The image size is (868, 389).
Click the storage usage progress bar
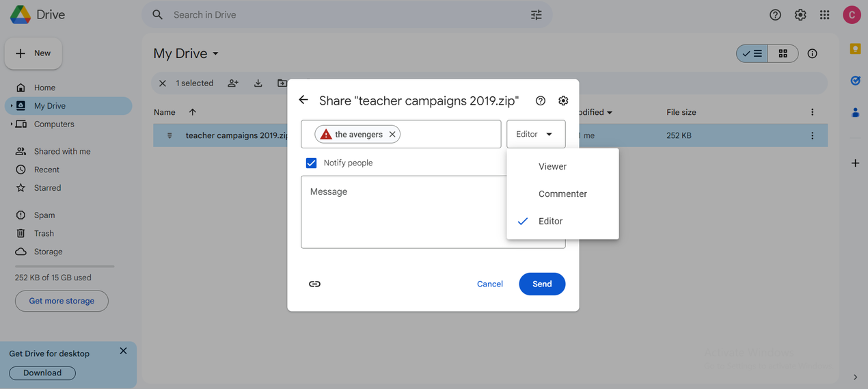[65, 267]
